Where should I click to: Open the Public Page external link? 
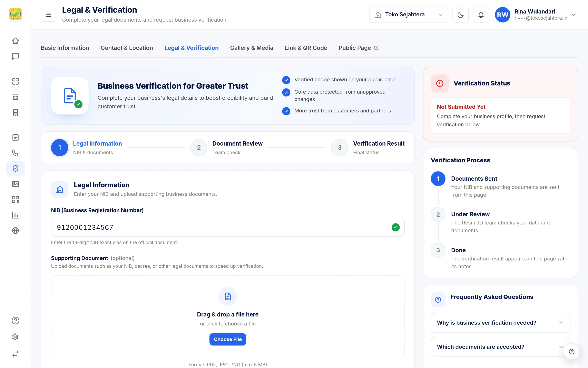[358, 48]
